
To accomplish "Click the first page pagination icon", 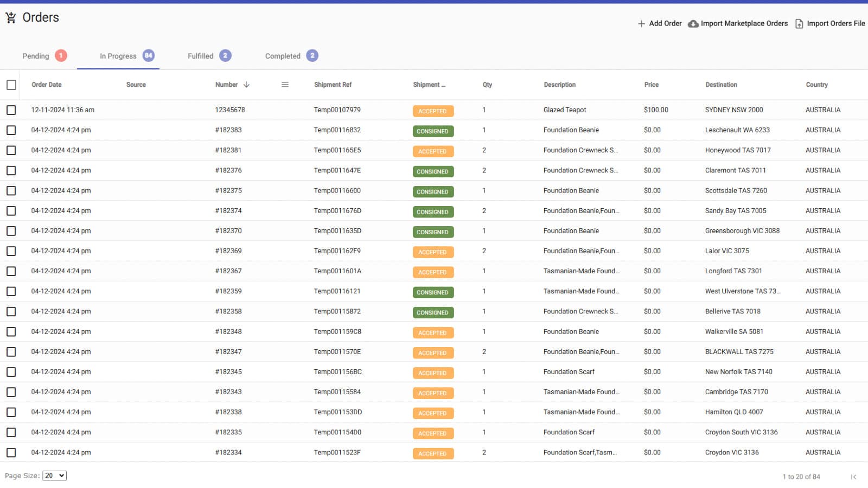I will (x=853, y=477).
